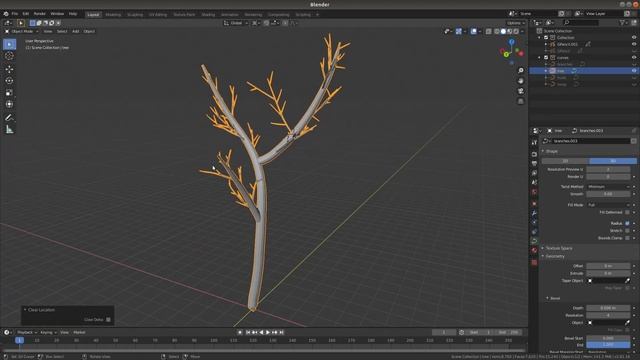Adjust the Bevel End slider

point(608,345)
